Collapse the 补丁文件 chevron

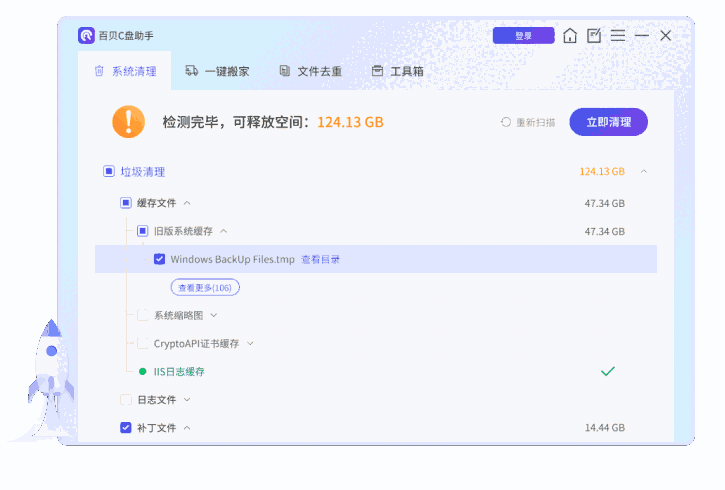pos(187,428)
